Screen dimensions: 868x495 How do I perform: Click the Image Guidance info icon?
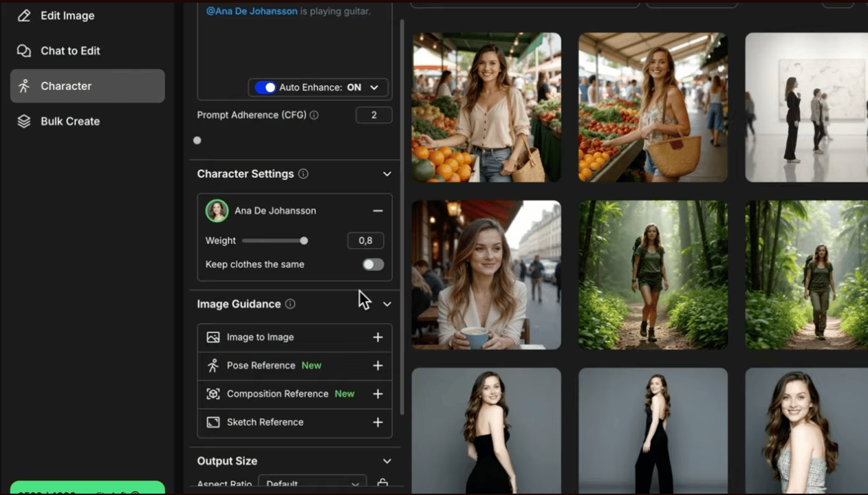[290, 304]
